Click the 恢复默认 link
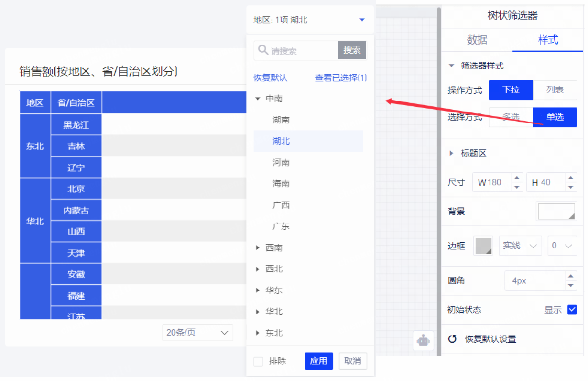Screen dimensions: 588x381 click(x=271, y=78)
